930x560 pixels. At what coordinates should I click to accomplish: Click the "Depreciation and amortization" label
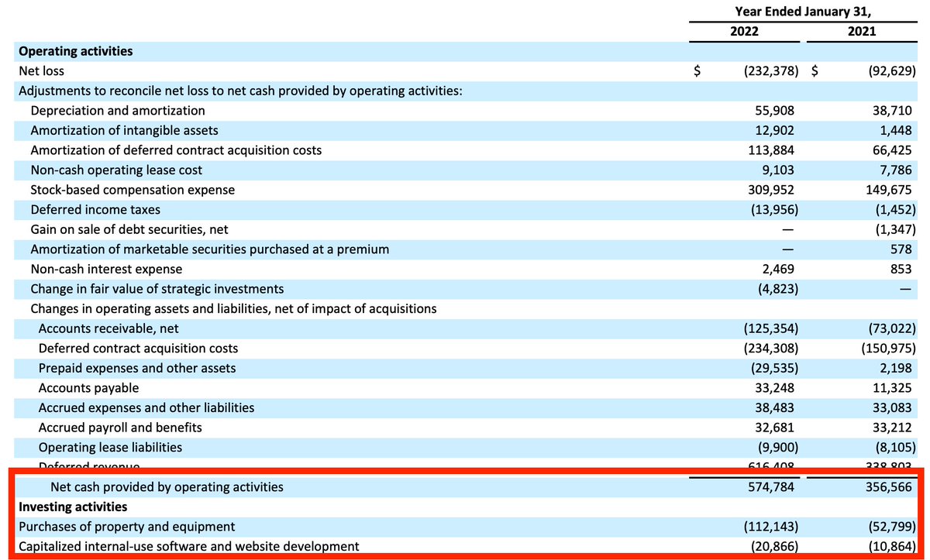(x=118, y=111)
